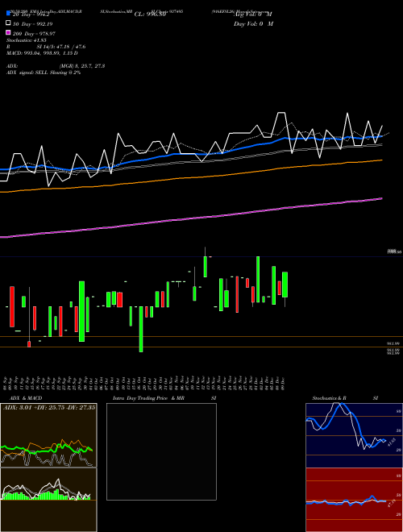The width and height of the screenshot is (403, 532).
Task: Click the white 50 Day legend swatch
Action: (8, 23)
